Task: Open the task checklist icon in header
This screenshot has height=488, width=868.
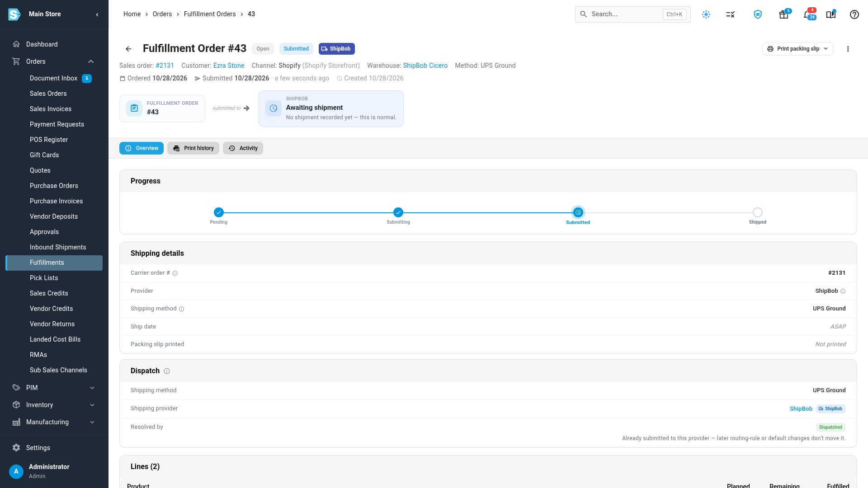Action: 731,14
